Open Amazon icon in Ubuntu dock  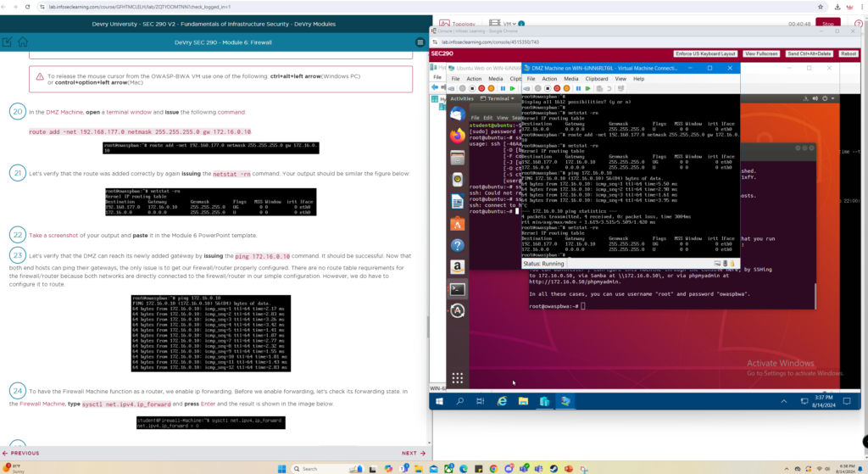click(457, 266)
